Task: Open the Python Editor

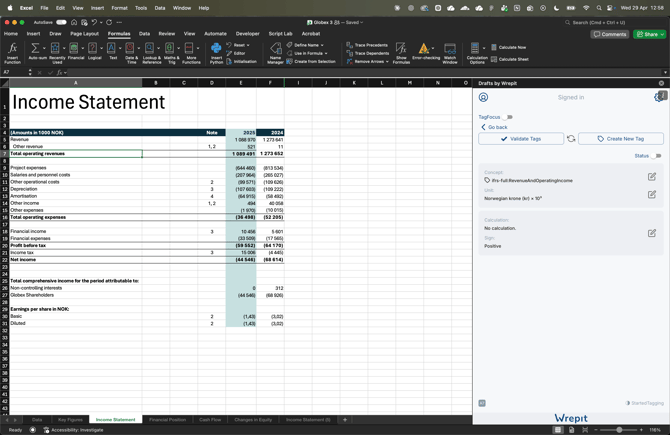Action: click(x=236, y=53)
